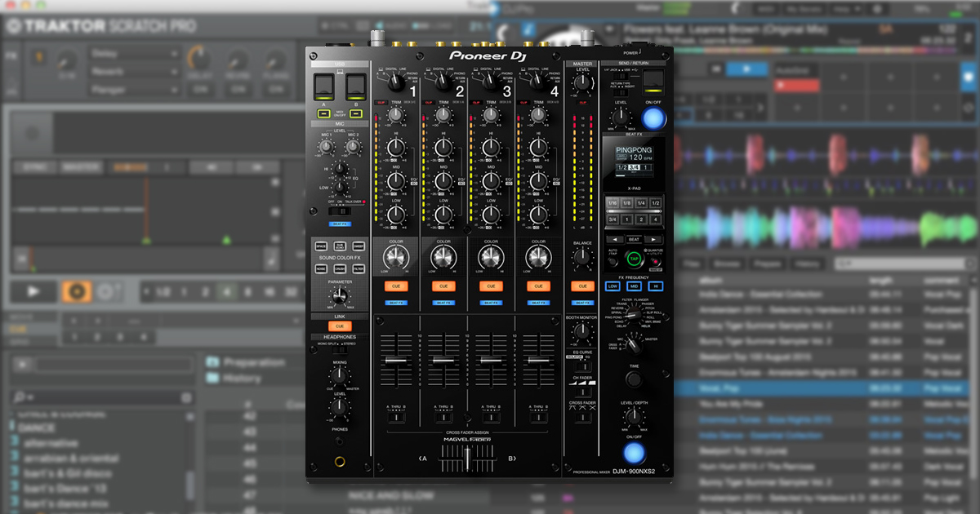The image size is (980, 514).
Task: Click the channel 1 TRIM knob
Action: [x=395, y=116]
